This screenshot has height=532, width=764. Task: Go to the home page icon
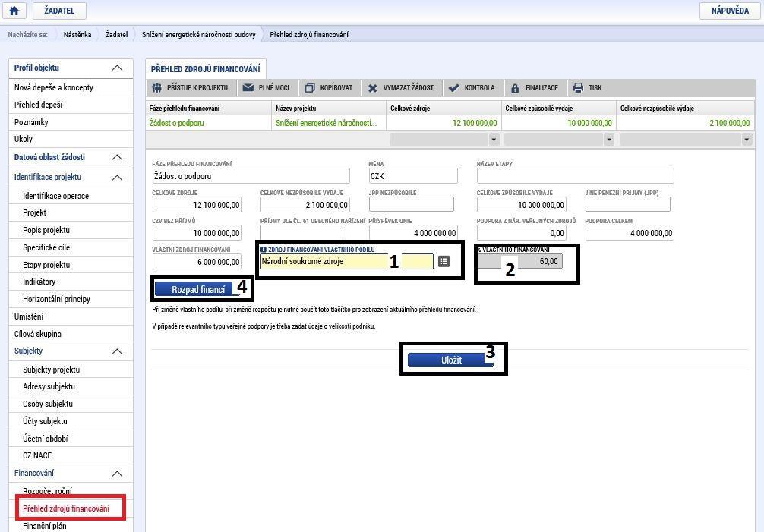[x=14, y=11]
